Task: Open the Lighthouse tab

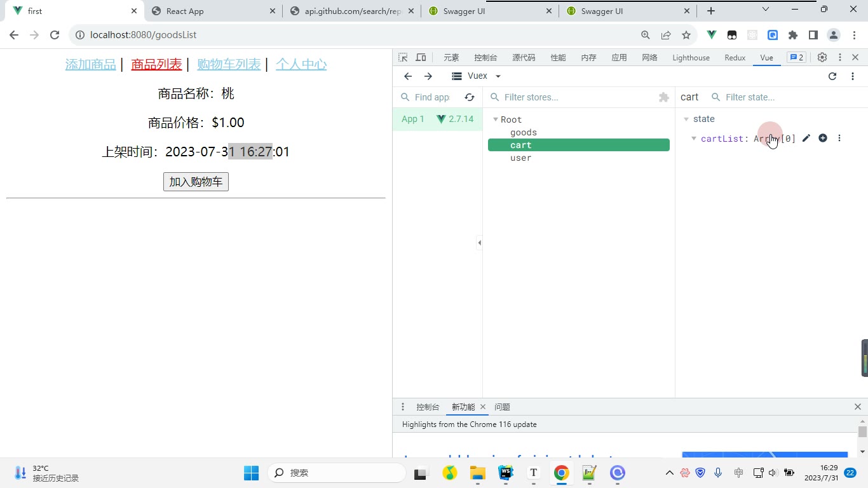Action: 691,58
